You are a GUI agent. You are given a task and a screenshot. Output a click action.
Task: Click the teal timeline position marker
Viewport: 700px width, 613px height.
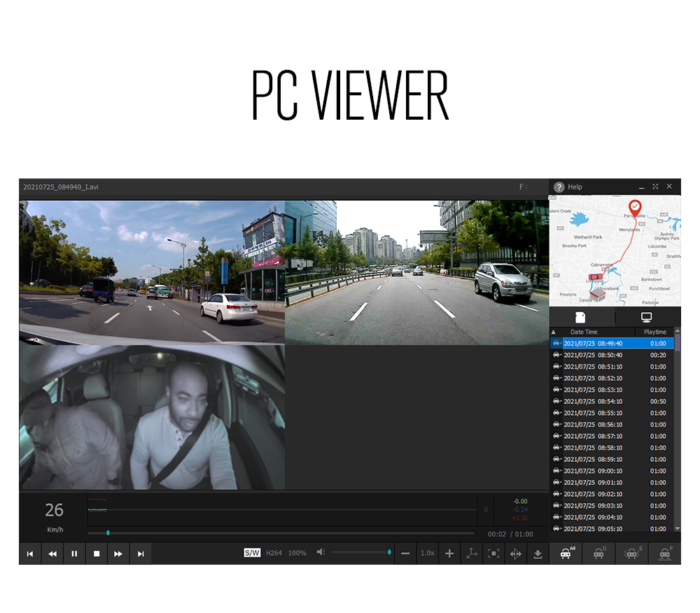pos(108,533)
